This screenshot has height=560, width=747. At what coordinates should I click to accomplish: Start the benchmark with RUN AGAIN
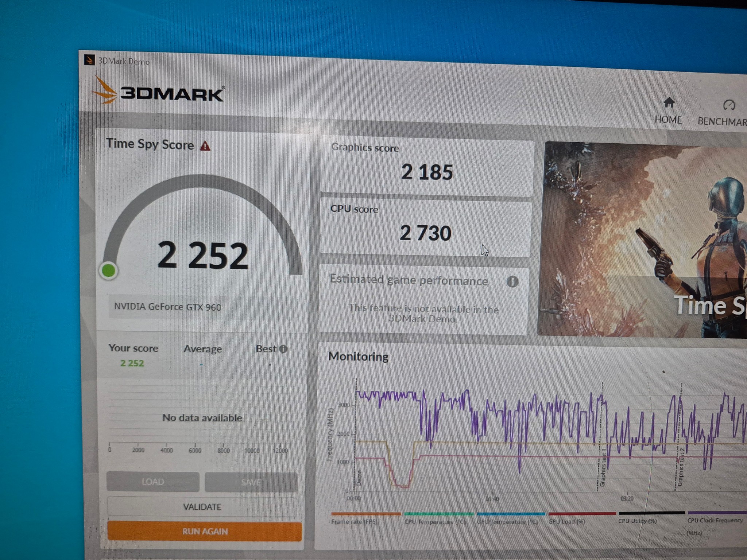click(205, 531)
